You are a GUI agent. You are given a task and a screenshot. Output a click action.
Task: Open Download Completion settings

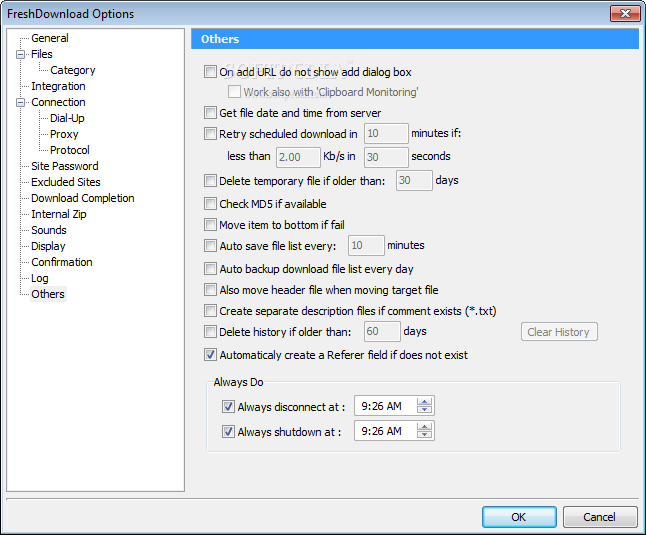pyautogui.click(x=82, y=199)
